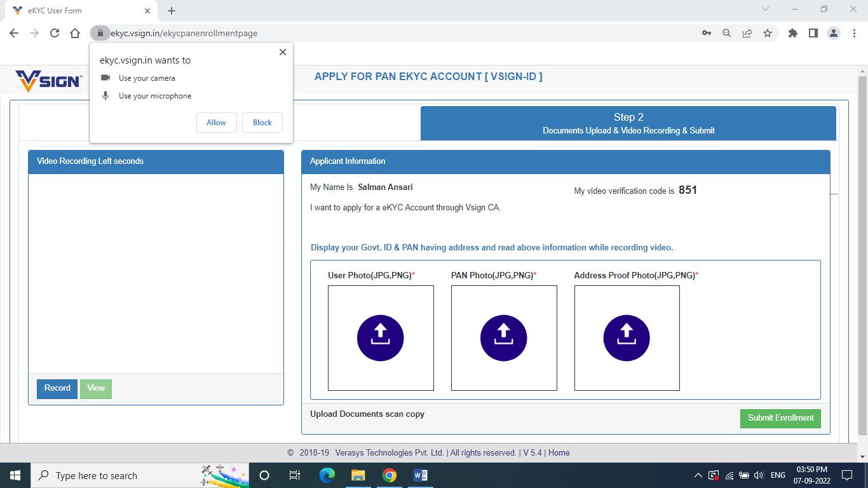Image resolution: width=868 pixels, height=488 pixels.
Task: Open the Home link in the footer
Action: click(559, 453)
